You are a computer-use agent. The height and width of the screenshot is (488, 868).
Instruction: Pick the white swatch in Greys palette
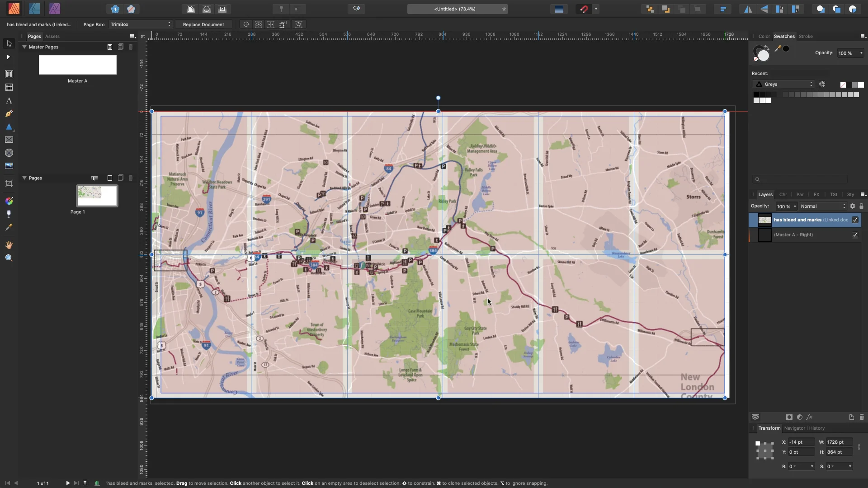tap(768, 100)
